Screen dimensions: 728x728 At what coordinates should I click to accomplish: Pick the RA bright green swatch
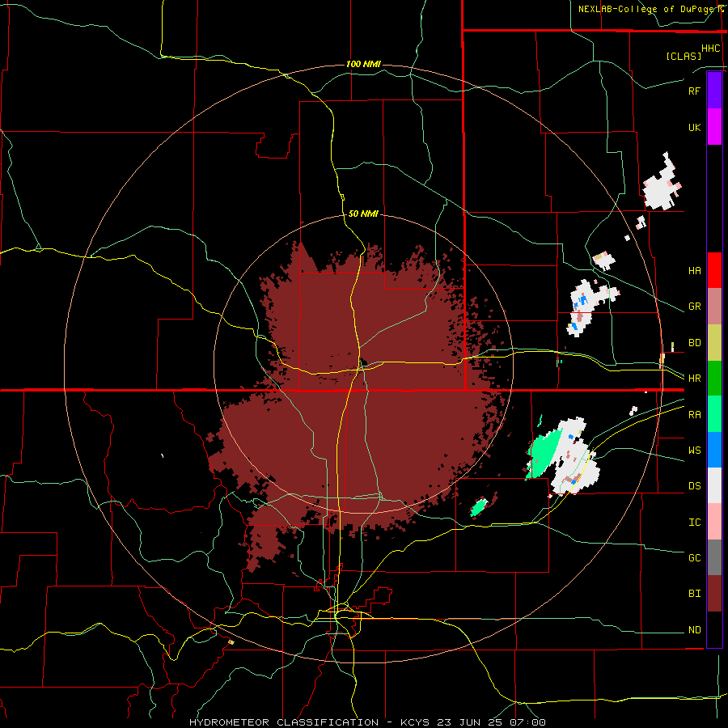pyautogui.click(x=714, y=414)
